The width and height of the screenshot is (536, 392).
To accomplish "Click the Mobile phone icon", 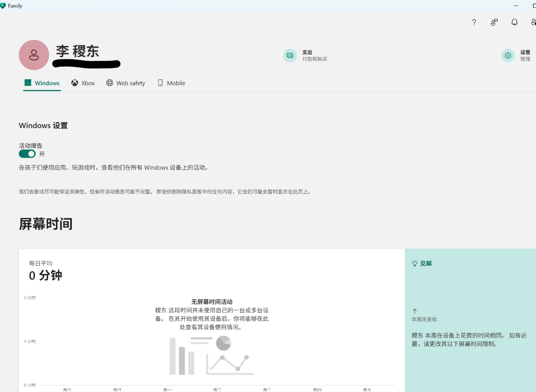I will [x=160, y=83].
